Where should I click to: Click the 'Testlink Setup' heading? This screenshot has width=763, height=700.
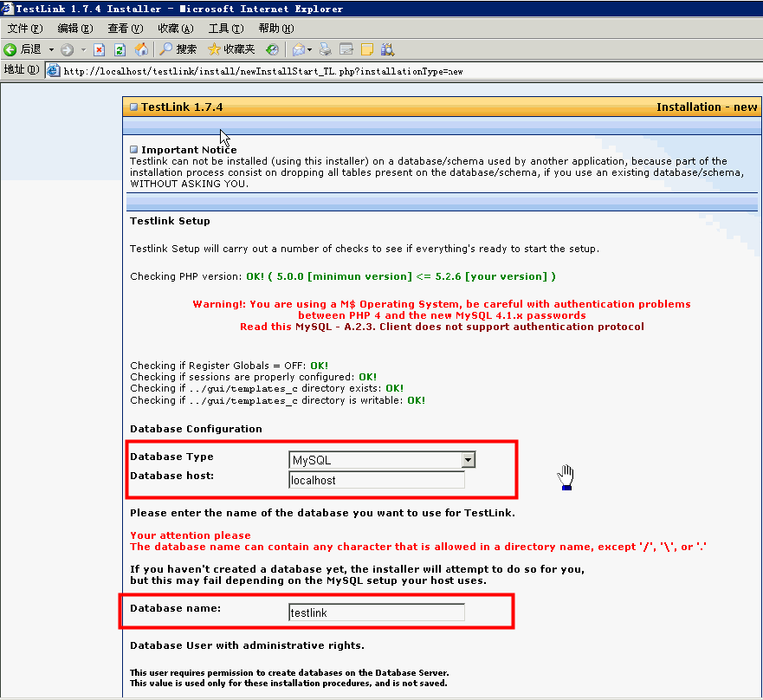(170, 221)
